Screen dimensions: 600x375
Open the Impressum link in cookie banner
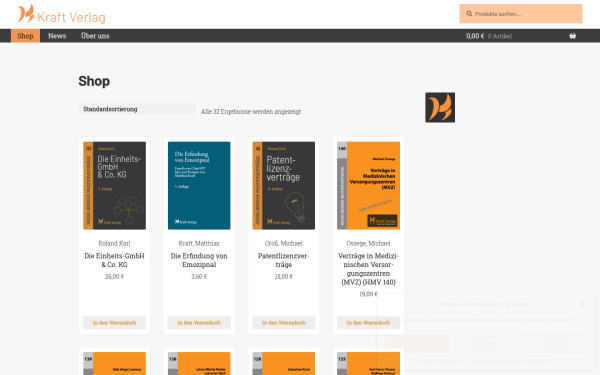[536, 361]
